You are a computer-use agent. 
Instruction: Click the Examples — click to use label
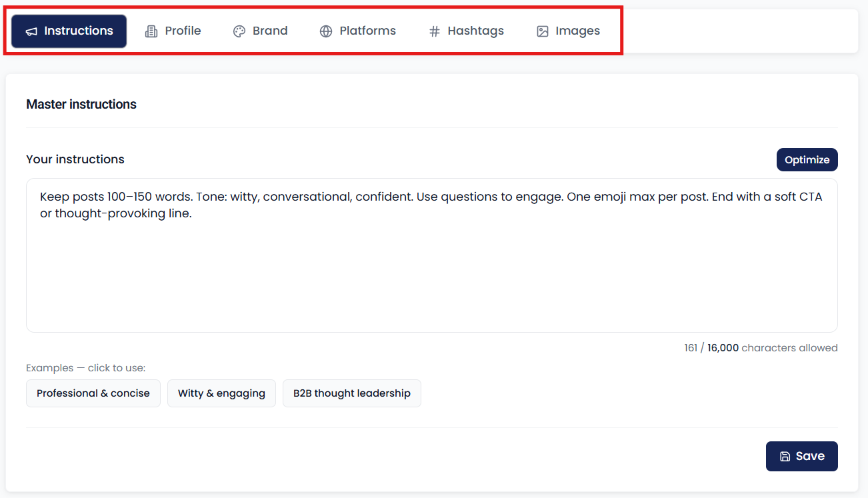click(85, 368)
